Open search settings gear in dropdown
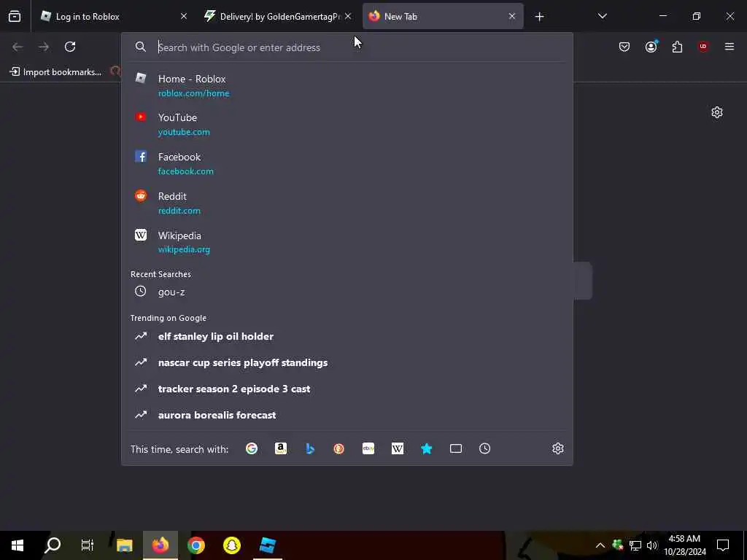This screenshot has width=747, height=560. [x=558, y=448]
